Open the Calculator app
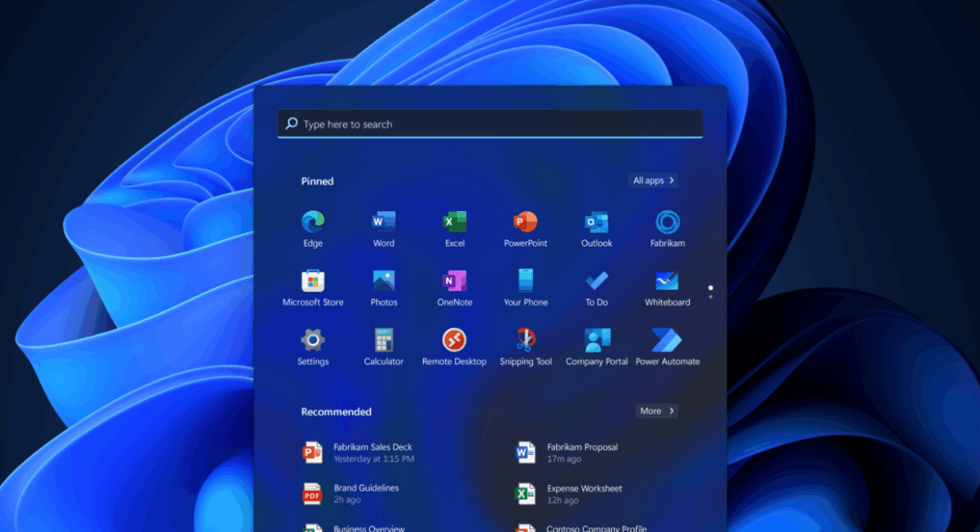The height and width of the screenshot is (532, 980). (x=384, y=347)
